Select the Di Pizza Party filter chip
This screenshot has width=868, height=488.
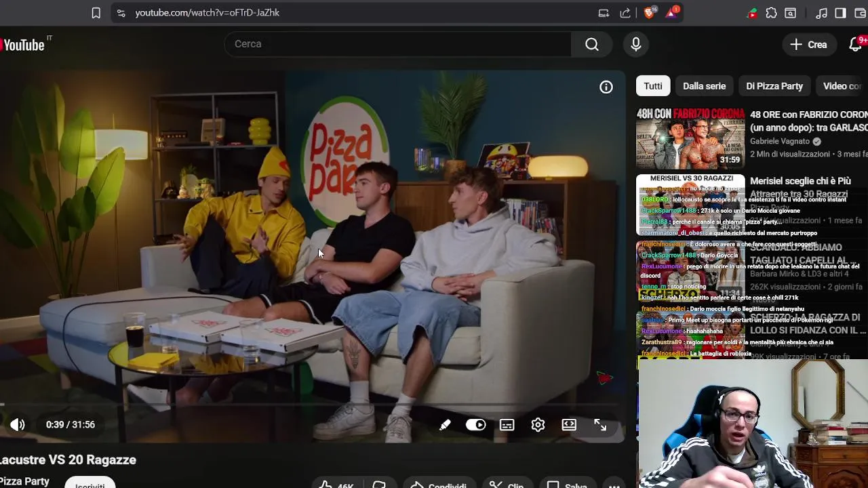[774, 86]
